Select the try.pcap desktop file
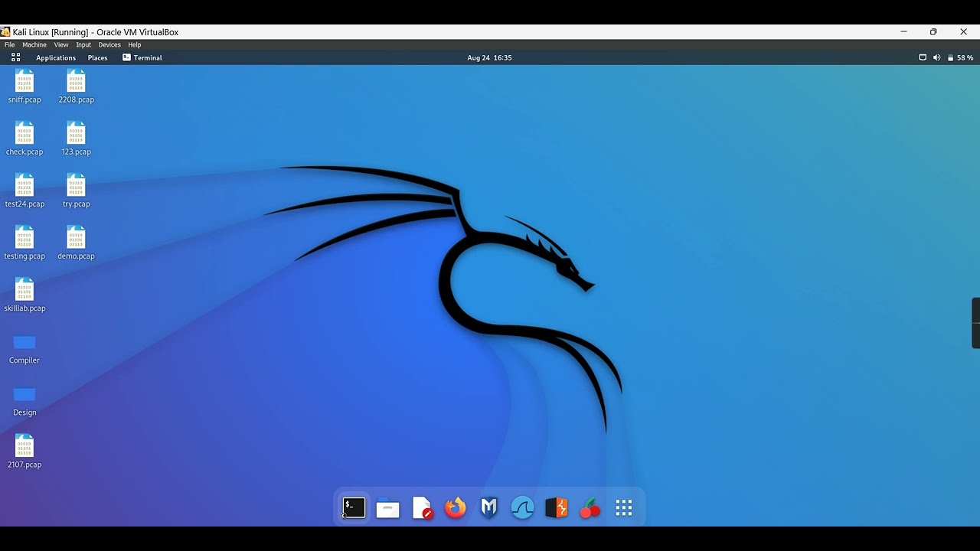 click(x=76, y=191)
